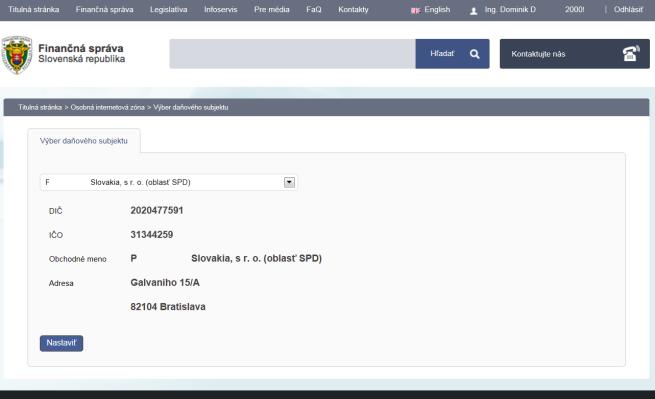This screenshot has height=399, width=655.
Task: Click the magnifier search icon
Action: [x=474, y=54]
